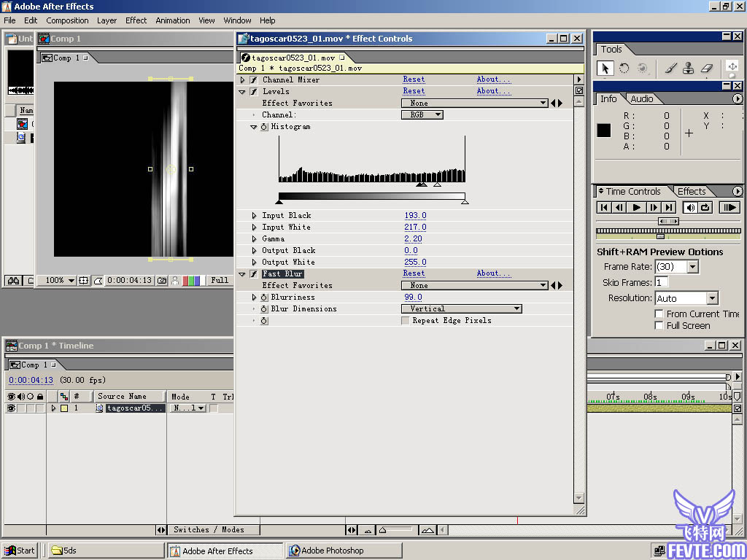This screenshot has height=560, width=747.
Task: Click the comp family hierarchy icon in timeline header
Action: point(64,396)
